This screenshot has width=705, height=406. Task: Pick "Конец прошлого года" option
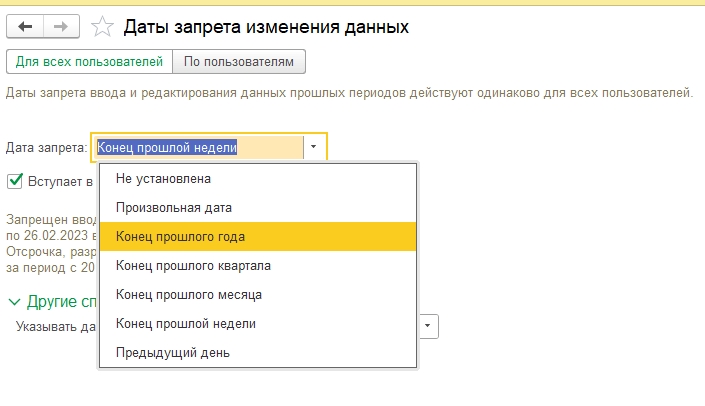pyautogui.click(x=180, y=237)
